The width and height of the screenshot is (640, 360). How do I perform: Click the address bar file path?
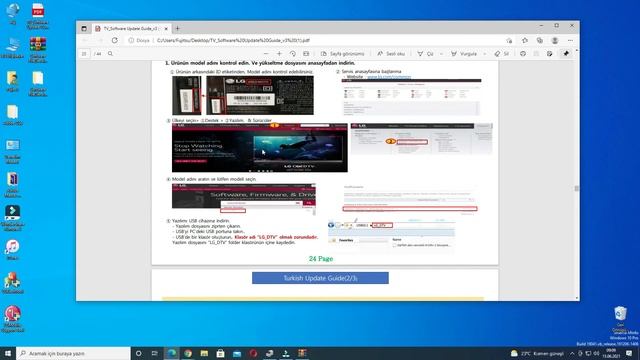(233, 40)
